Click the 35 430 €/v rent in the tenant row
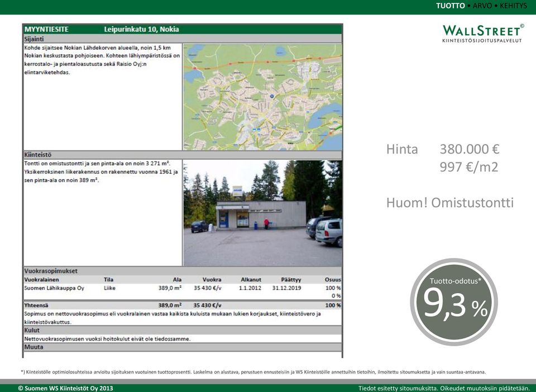 pyautogui.click(x=208, y=288)
